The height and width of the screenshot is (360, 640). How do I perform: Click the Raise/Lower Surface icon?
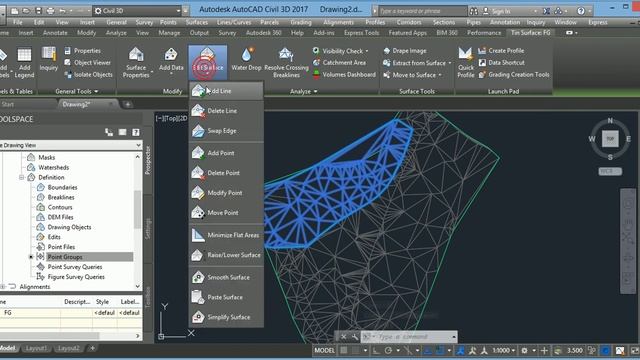[x=198, y=255]
